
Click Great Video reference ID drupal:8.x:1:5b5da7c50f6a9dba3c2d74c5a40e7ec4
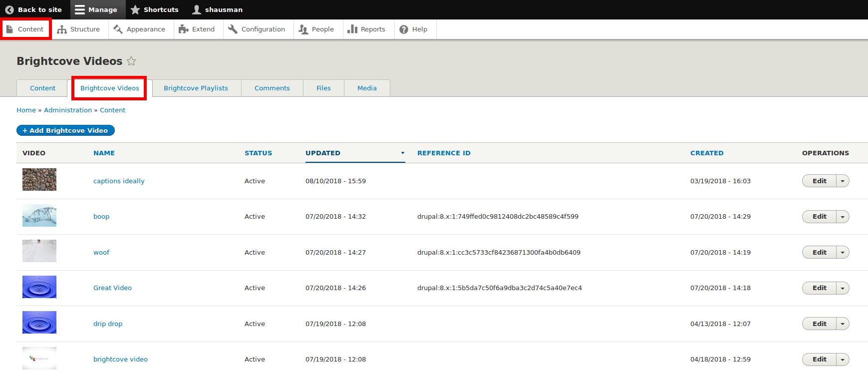click(x=500, y=288)
